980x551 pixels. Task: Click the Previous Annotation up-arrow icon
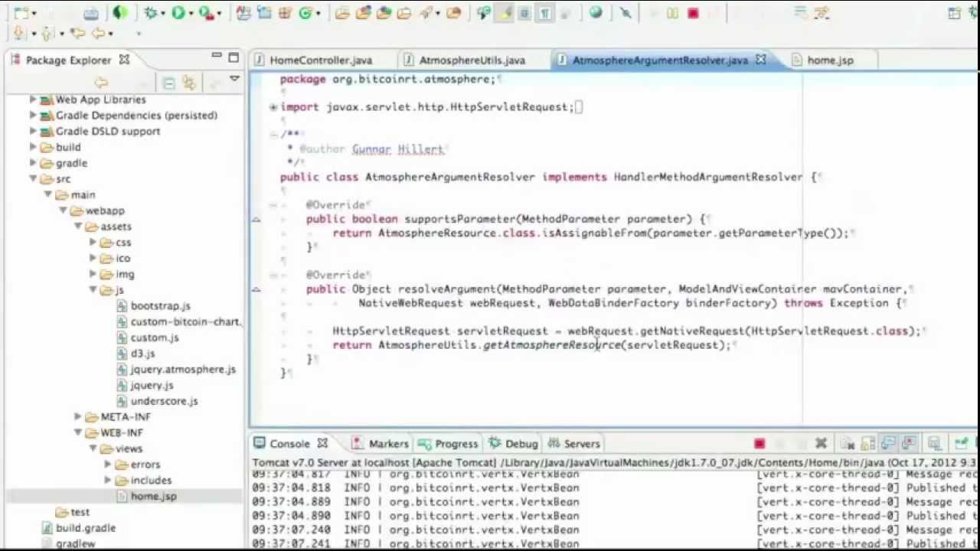[46, 33]
